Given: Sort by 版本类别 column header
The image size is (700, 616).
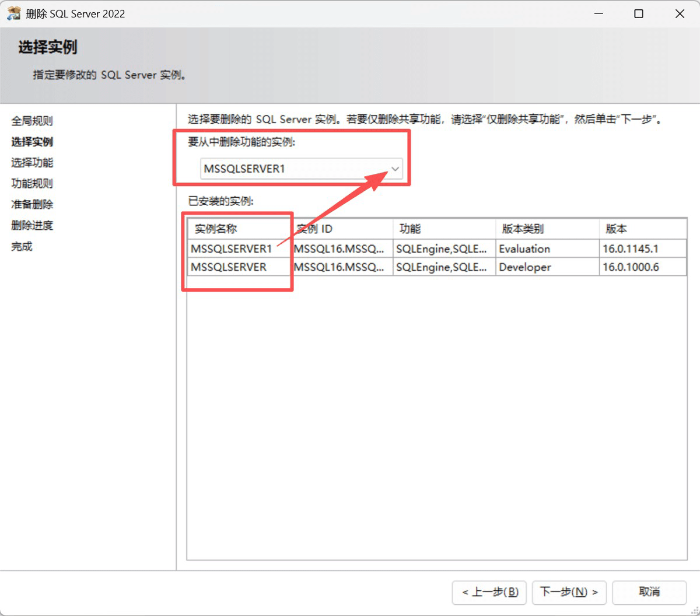Looking at the screenshot, I should pyautogui.click(x=547, y=229).
